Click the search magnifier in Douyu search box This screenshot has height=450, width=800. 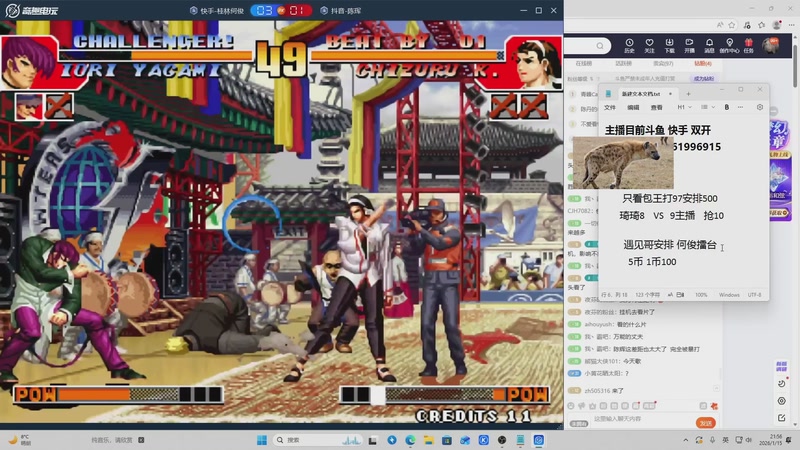(x=600, y=46)
